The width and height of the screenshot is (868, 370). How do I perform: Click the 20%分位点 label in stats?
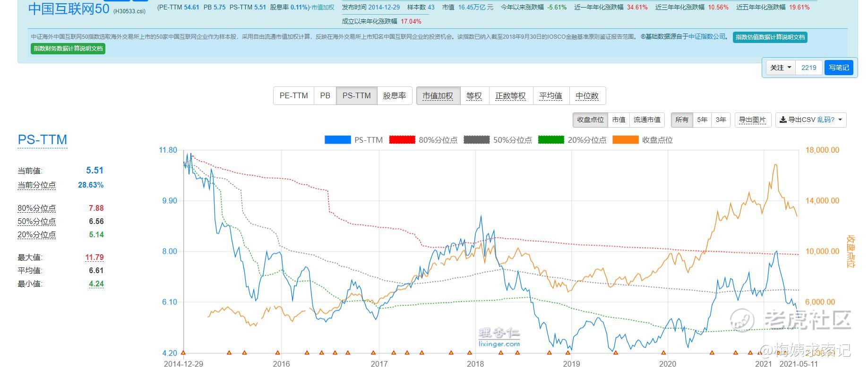pos(36,235)
